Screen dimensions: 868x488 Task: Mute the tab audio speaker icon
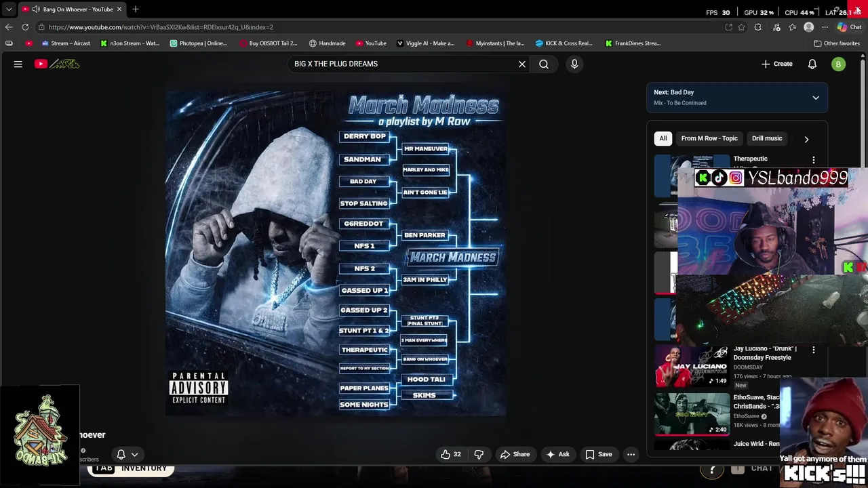click(35, 9)
